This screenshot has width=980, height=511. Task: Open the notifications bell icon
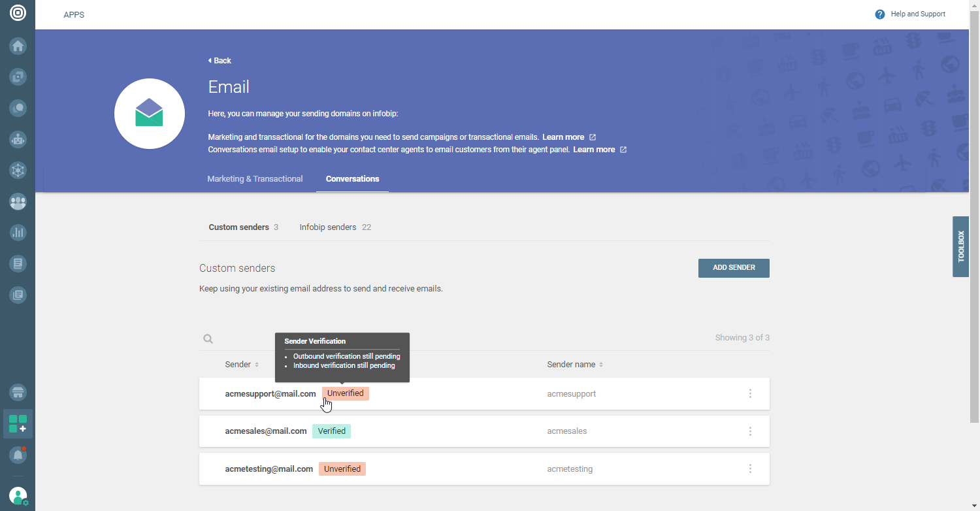18,455
